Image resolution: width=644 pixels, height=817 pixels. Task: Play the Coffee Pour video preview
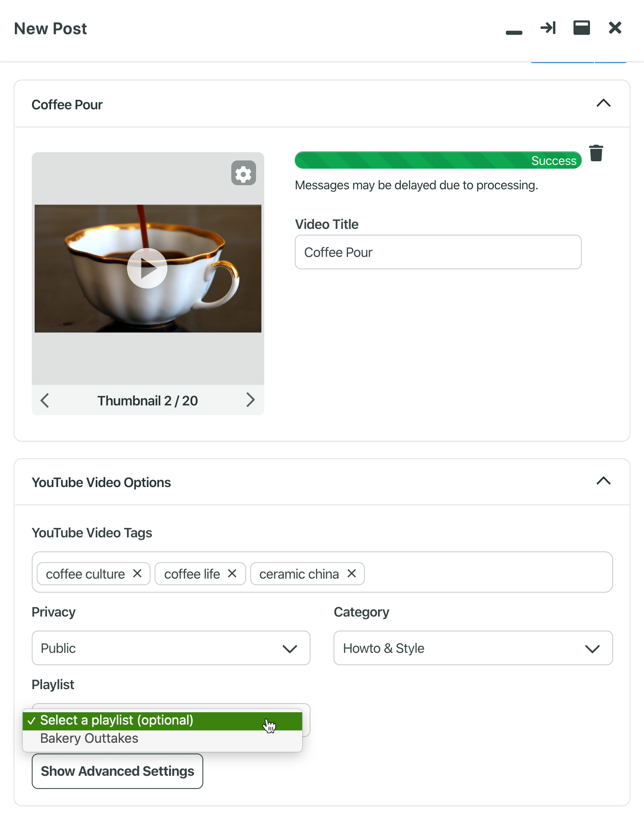(147, 268)
